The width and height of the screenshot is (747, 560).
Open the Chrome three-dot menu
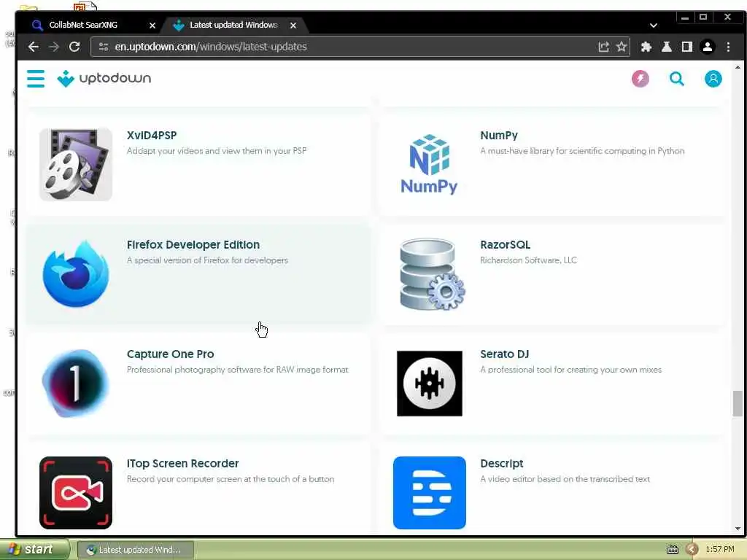tap(728, 47)
